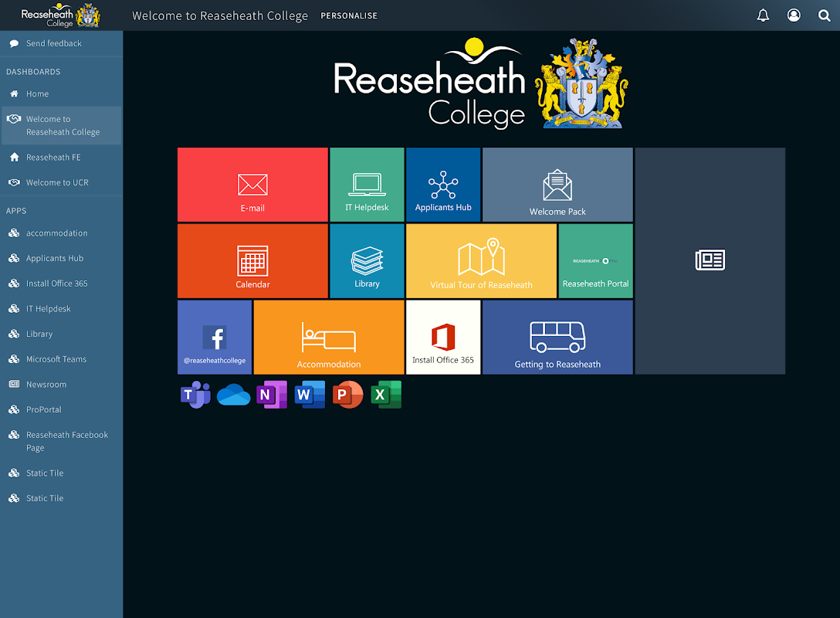Open Reaseheath Facebook Page in sidebar
The height and width of the screenshot is (618, 840).
(61, 441)
